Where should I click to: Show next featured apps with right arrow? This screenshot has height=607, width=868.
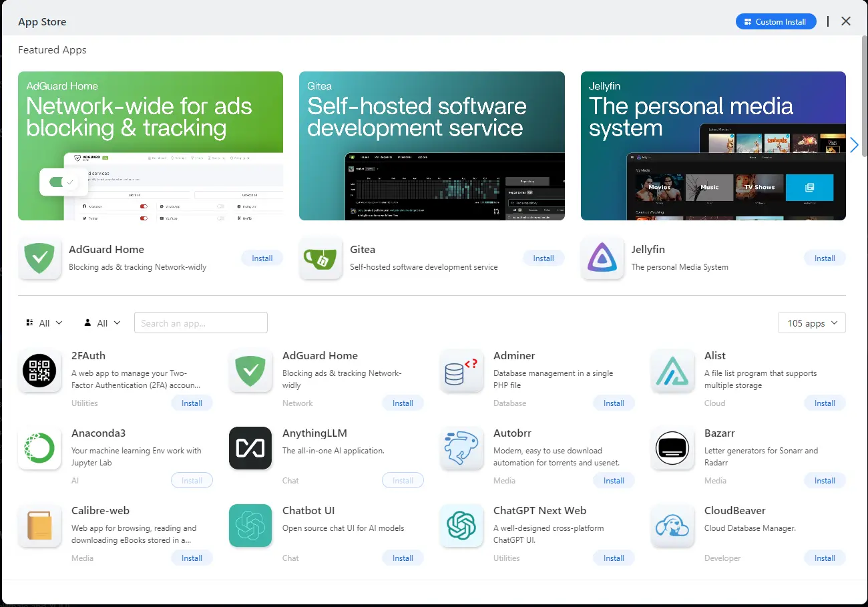click(854, 145)
